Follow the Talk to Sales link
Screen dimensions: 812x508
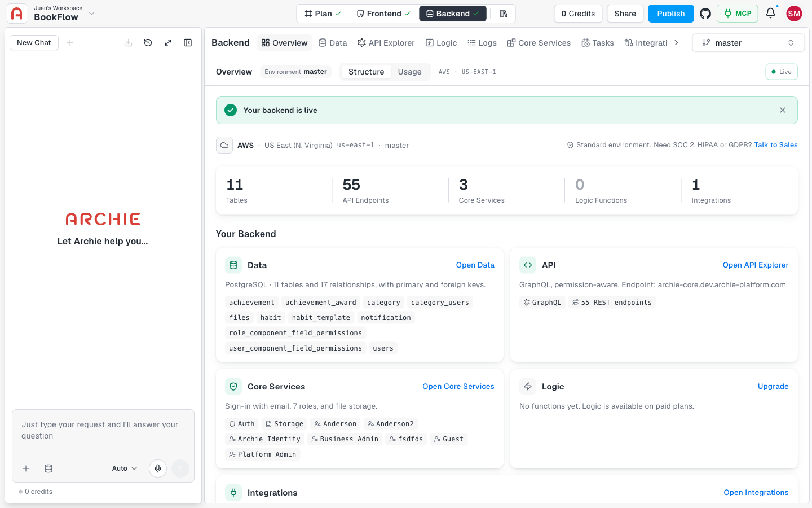pos(776,145)
